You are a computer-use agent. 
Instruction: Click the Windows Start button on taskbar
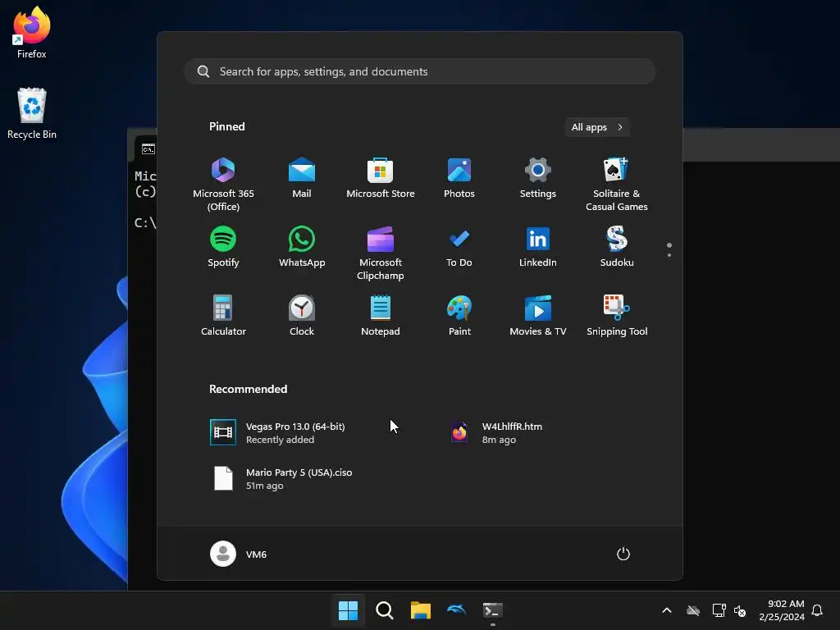click(348, 610)
